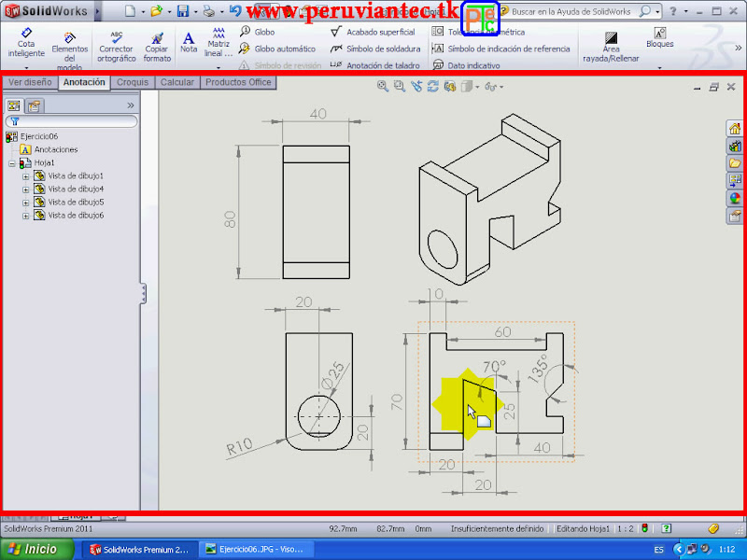Add a Dato indicativo symbol
The image size is (747, 560).
(x=466, y=65)
